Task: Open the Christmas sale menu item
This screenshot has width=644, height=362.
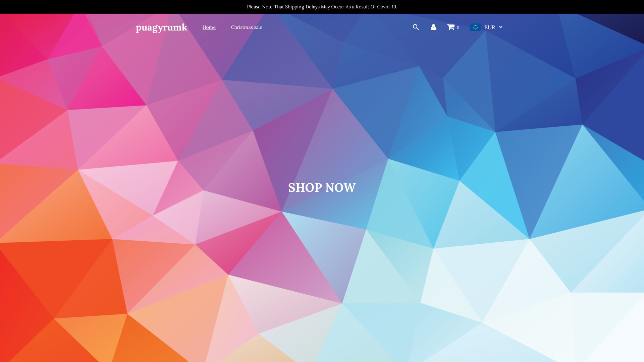Action: [247, 27]
